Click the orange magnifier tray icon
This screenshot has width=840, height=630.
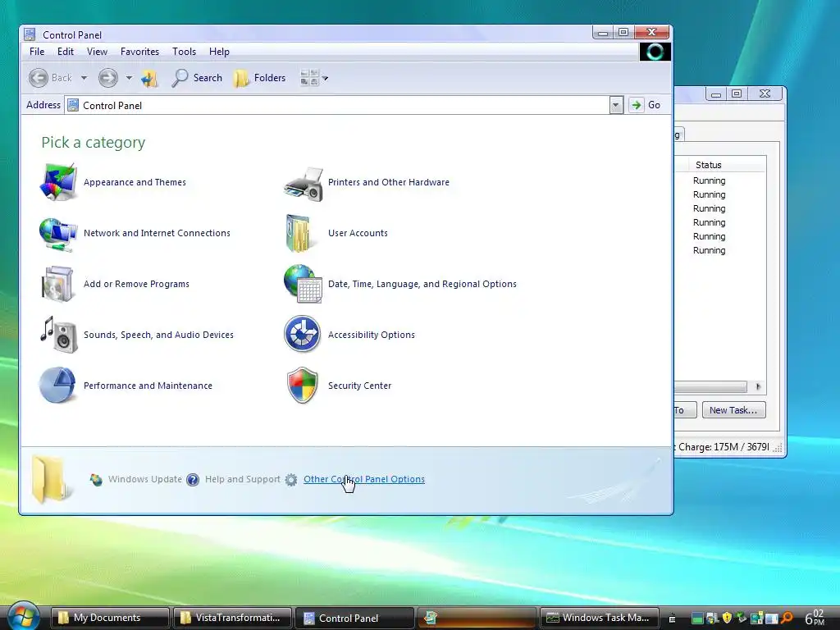click(787, 619)
